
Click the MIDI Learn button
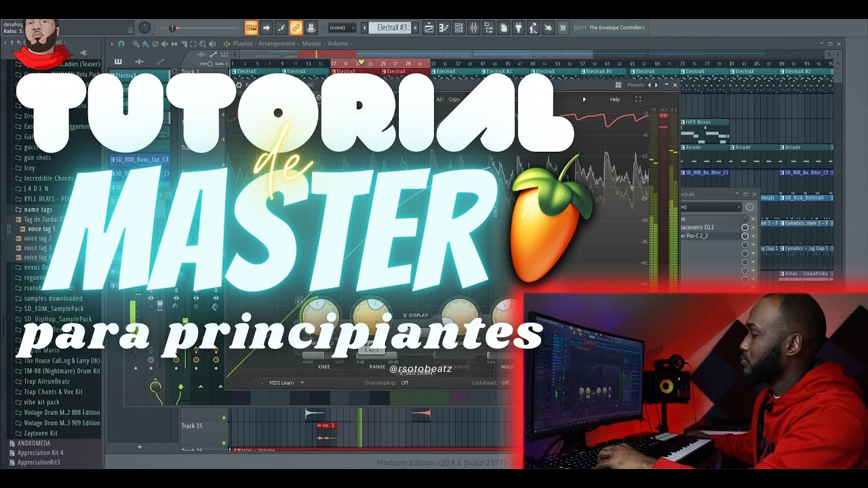tap(281, 383)
